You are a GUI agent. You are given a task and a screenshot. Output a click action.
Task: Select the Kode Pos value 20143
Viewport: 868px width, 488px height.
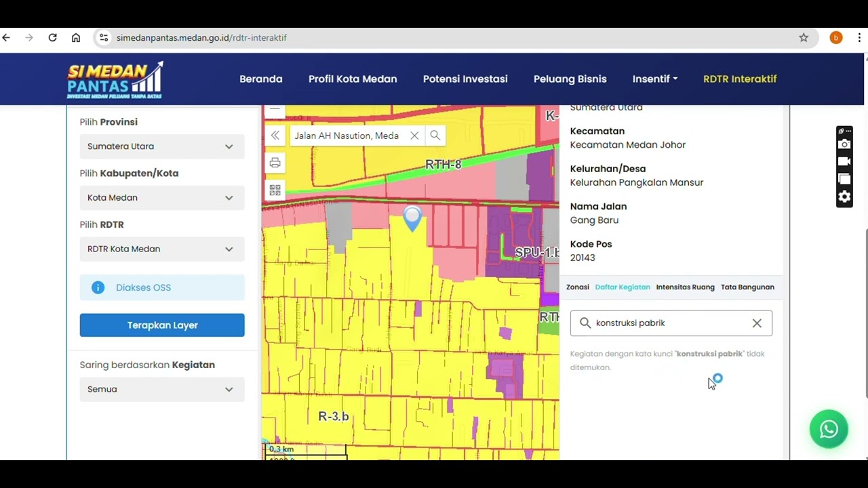[583, 258]
